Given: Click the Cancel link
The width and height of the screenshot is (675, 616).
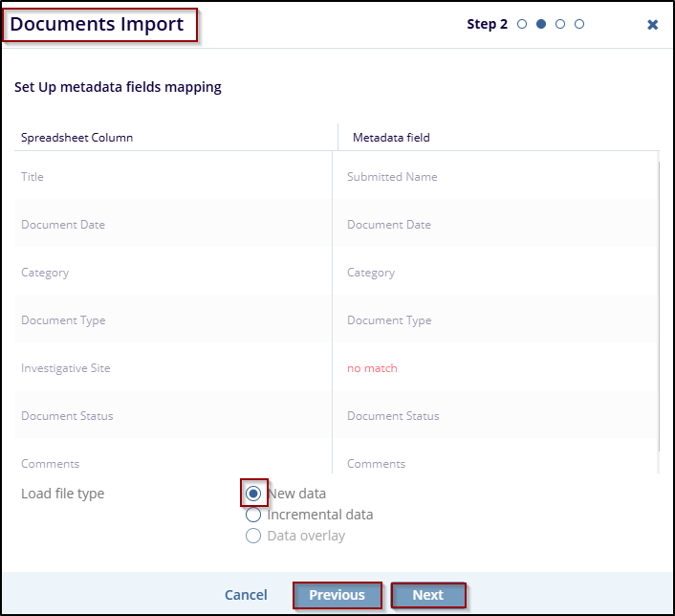Looking at the screenshot, I should [246, 595].
